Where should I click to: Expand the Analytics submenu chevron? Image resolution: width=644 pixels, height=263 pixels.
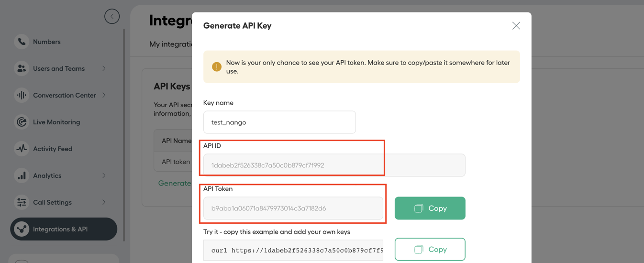click(104, 175)
